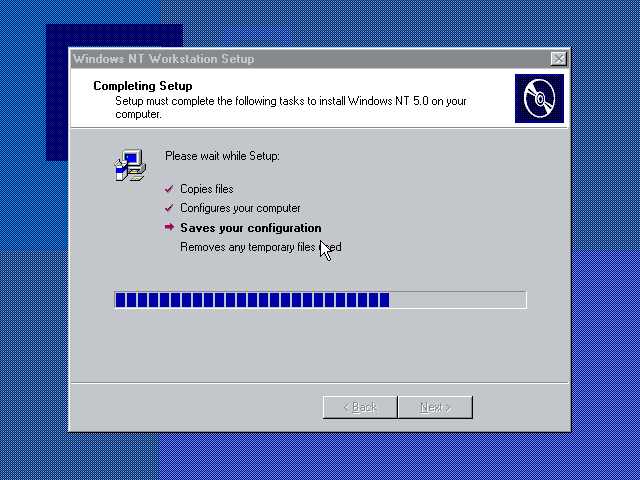Screen dimensions: 640x480
Task: Close the Windows NT Workstation Setup window
Action: coord(558,59)
